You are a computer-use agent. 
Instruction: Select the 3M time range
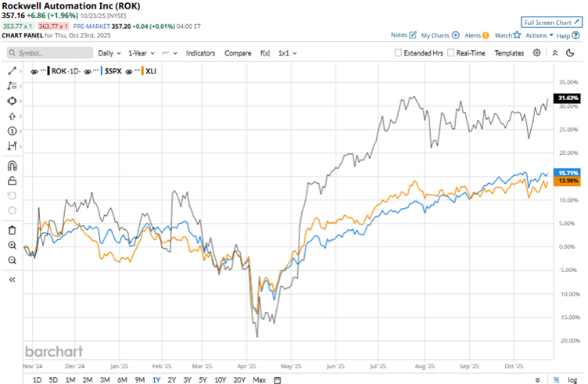[105, 380]
